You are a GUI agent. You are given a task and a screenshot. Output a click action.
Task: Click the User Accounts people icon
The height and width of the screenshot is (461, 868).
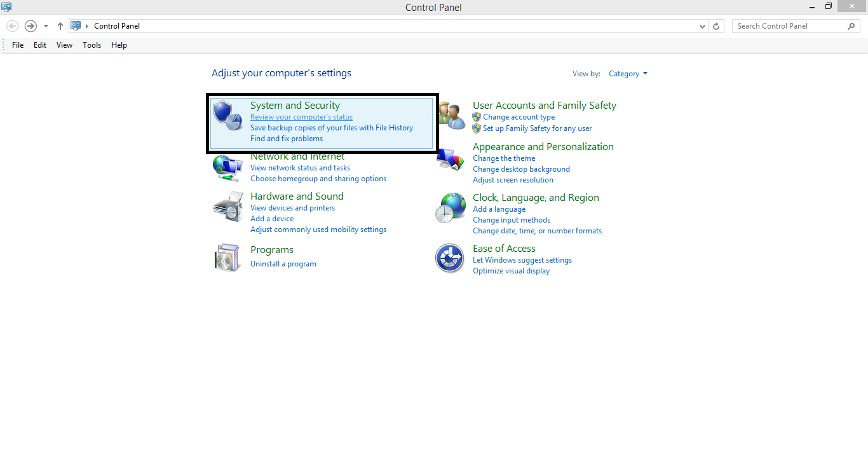coord(452,115)
